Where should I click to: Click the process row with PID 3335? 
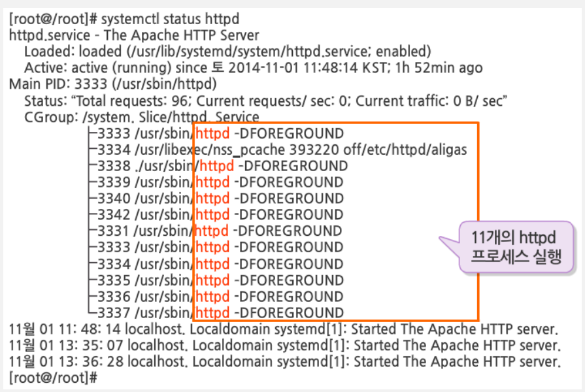coord(216,280)
